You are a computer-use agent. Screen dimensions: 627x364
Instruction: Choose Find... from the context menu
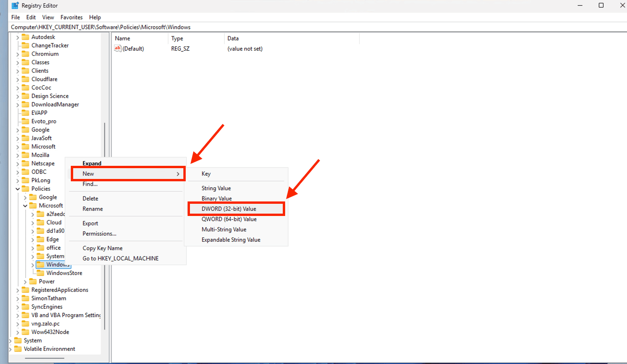click(x=91, y=184)
